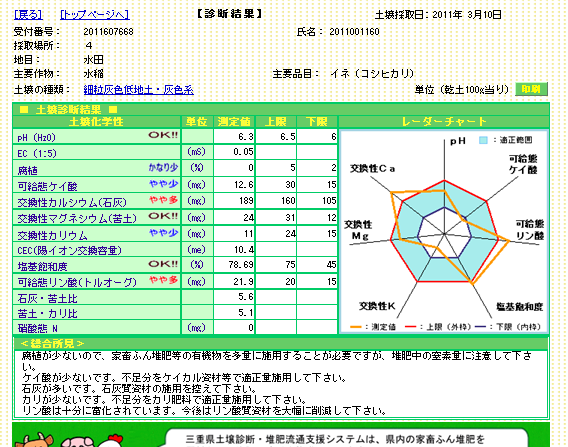
Task: Click the 石灰・苦土比 row label
Action: pyautogui.click(x=47, y=298)
